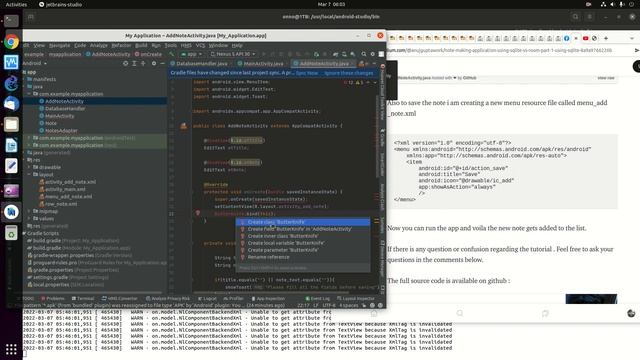The image size is (640, 360).
Task: Open a new tab in the browser window
Action: 606,38
